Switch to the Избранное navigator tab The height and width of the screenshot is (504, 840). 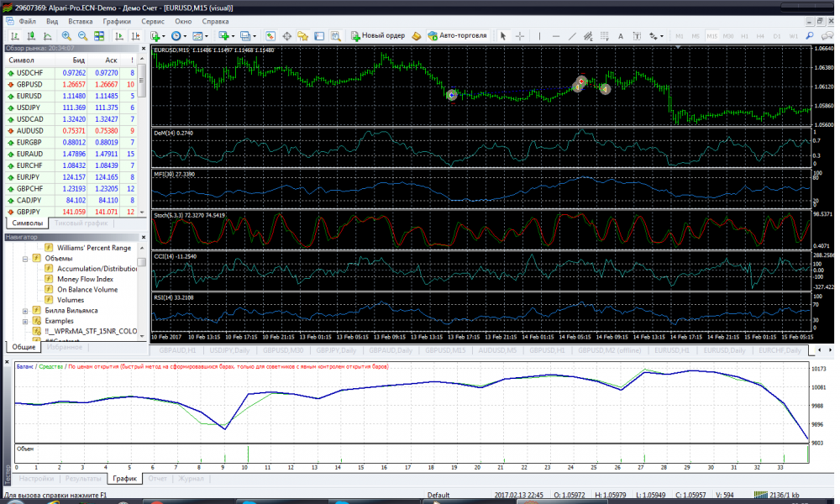pos(65,347)
